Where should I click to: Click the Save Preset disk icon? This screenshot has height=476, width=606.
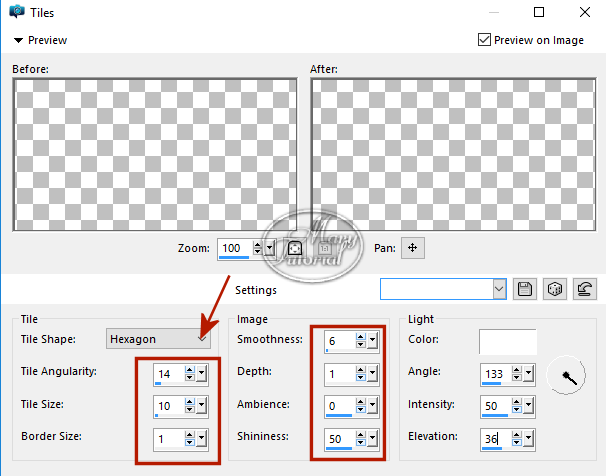526,289
